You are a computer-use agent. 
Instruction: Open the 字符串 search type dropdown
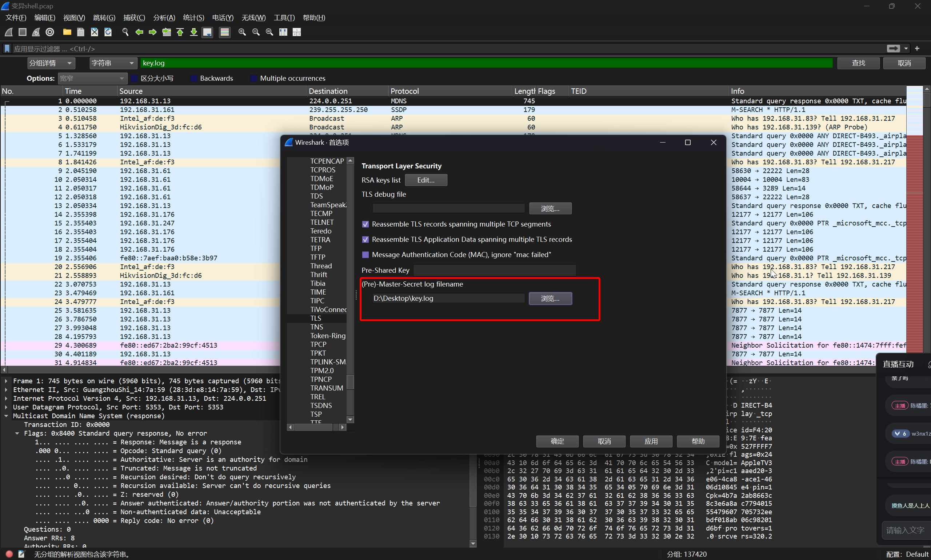113,63
